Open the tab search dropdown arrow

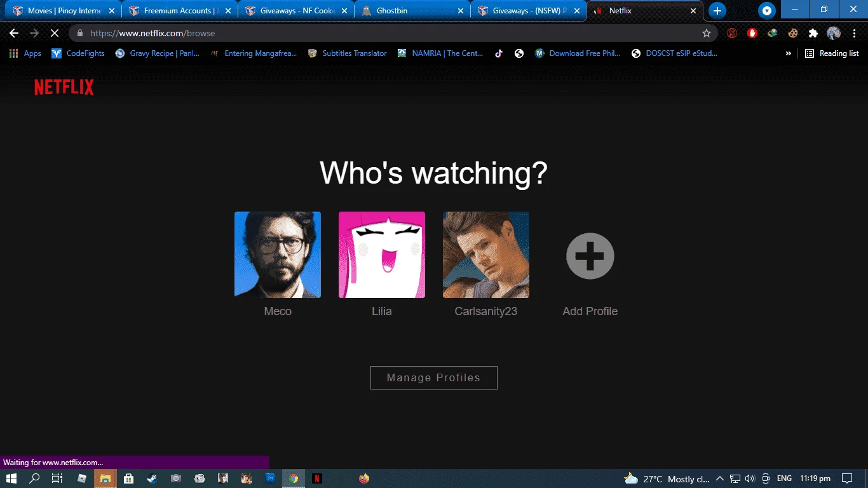point(767,11)
